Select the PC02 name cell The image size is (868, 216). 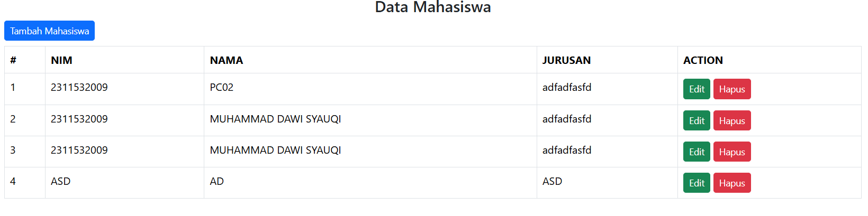tap(222, 88)
